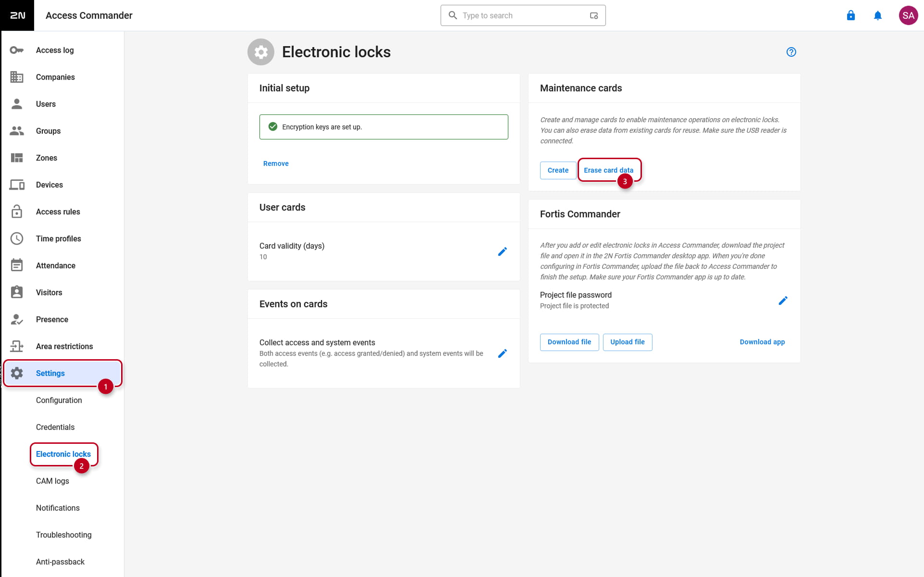Screen dimensions: 924x577
Task: Click the Area restrictions icon
Action: 17,346
